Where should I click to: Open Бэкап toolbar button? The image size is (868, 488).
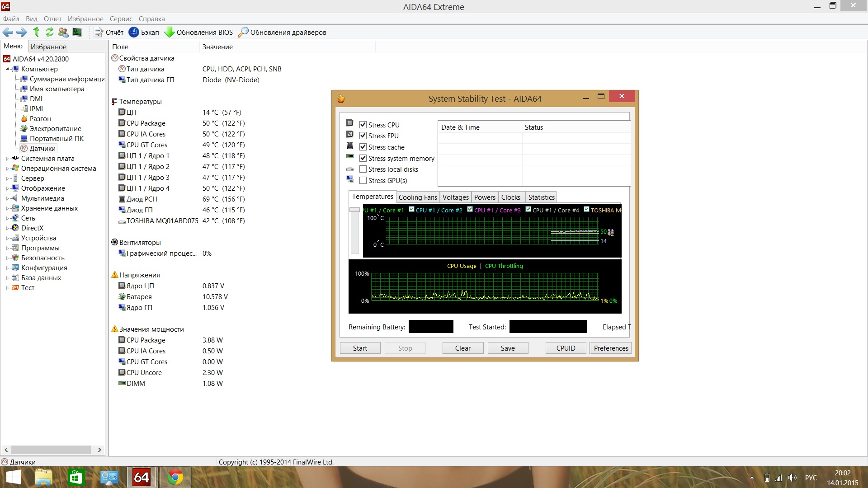pyautogui.click(x=144, y=32)
